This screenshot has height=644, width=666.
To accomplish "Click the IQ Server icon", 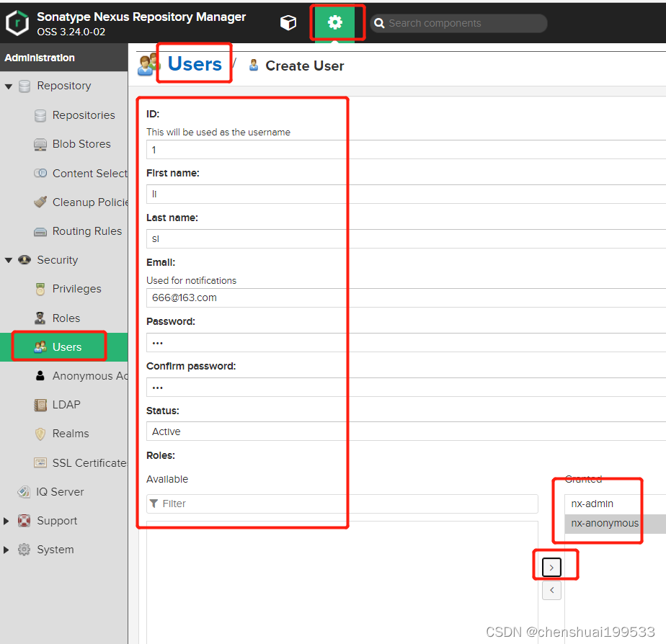I will (x=25, y=491).
